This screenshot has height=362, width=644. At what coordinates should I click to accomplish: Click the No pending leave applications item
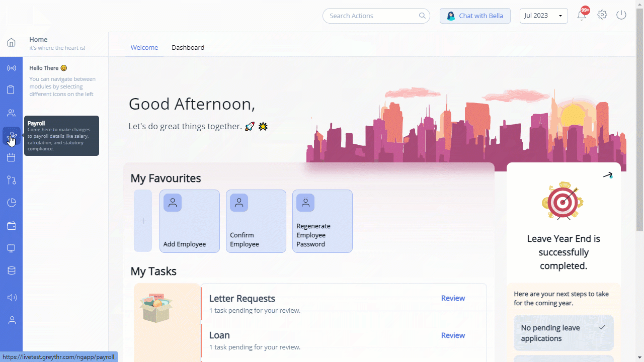pyautogui.click(x=563, y=333)
